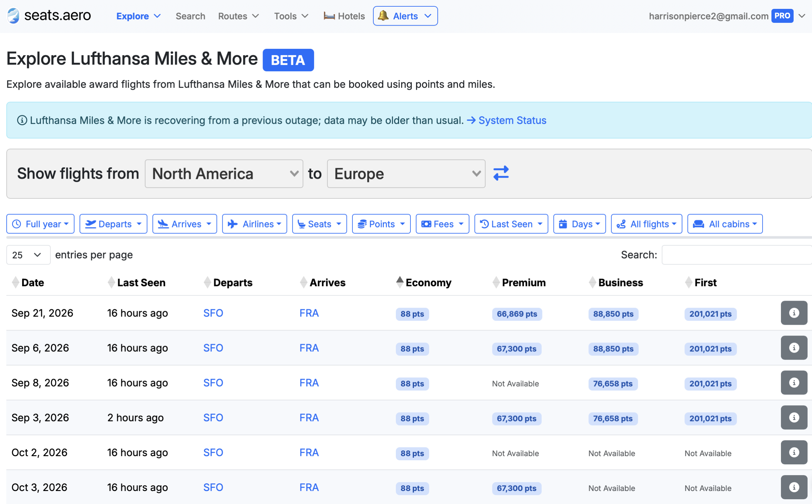Click SFO in the Sep 3, 2026 row
The image size is (812, 504).
click(213, 418)
